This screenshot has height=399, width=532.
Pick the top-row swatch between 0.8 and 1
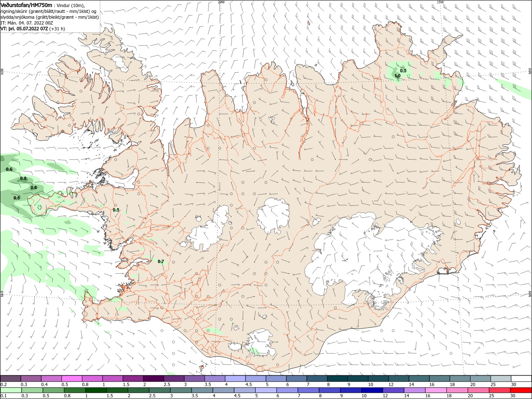point(92,379)
